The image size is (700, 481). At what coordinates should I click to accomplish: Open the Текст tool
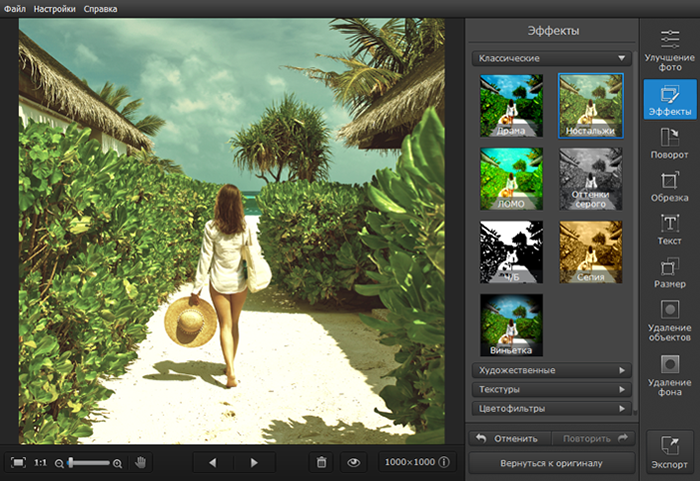pyautogui.click(x=669, y=229)
